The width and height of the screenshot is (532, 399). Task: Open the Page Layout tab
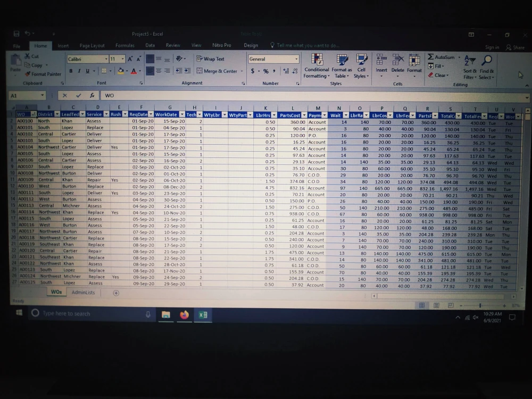(92, 45)
